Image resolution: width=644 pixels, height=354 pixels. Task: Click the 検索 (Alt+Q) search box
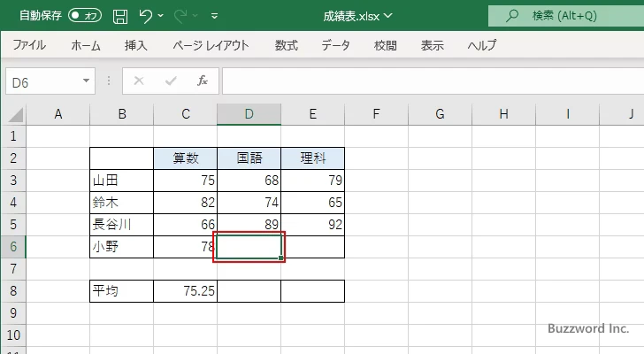[x=566, y=16]
